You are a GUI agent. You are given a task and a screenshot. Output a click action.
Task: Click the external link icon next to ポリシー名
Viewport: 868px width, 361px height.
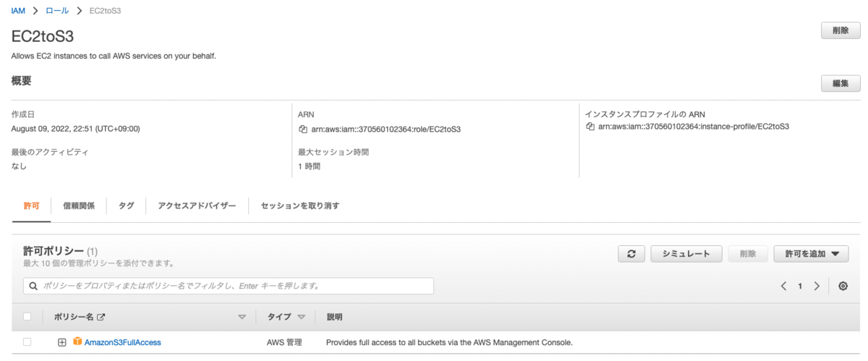click(101, 317)
